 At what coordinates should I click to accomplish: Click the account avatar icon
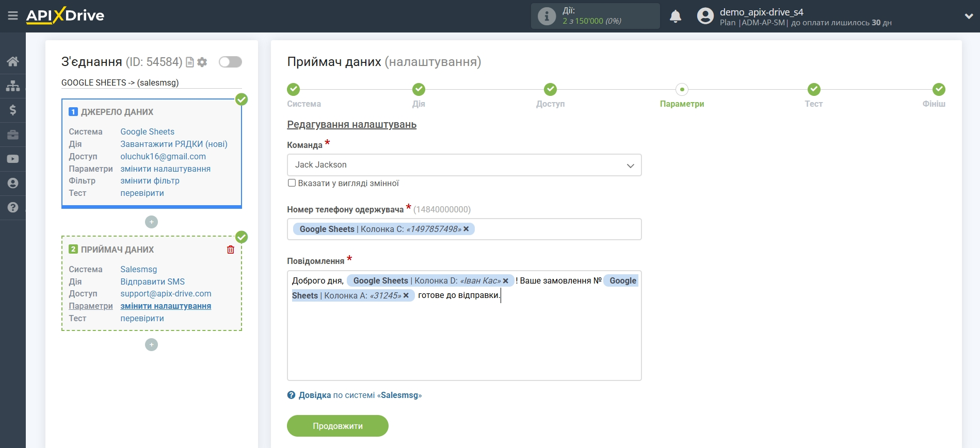705,16
